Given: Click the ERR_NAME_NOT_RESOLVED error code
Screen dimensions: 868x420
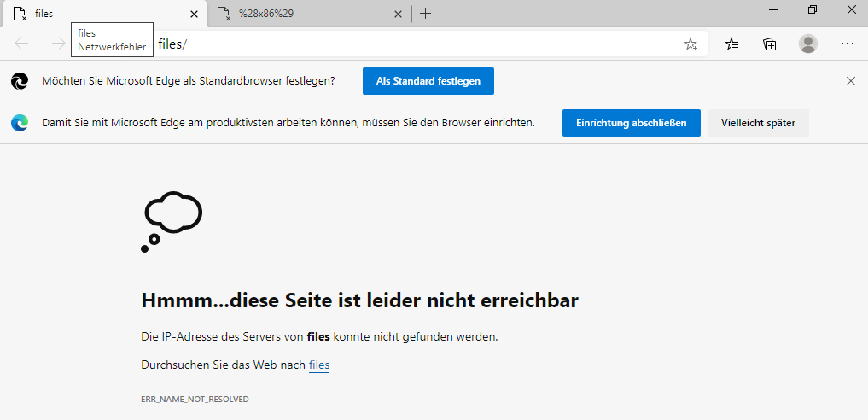Looking at the screenshot, I should tap(195, 399).
